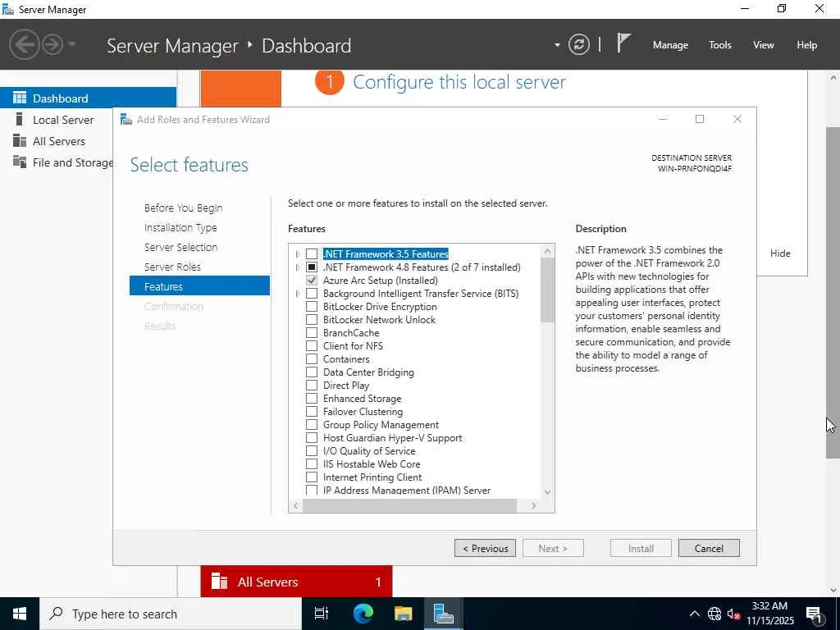Click the All Servers tile icon
Image resolution: width=840 pixels, height=630 pixels.
(219, 582)
